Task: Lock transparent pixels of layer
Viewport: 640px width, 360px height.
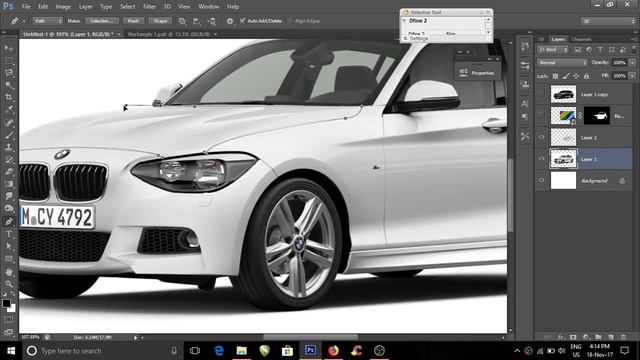Action: click(x=555, y=76)
